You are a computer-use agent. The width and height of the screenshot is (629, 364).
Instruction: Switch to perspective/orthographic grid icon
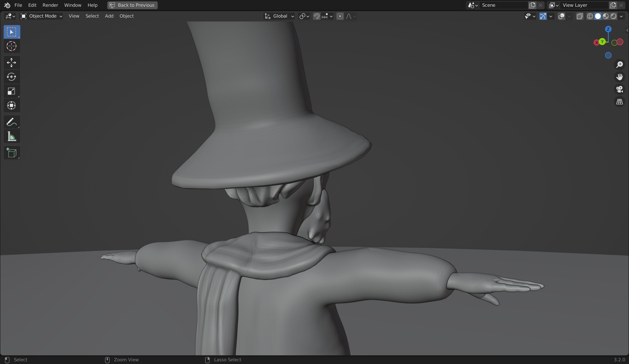(620, 102)
